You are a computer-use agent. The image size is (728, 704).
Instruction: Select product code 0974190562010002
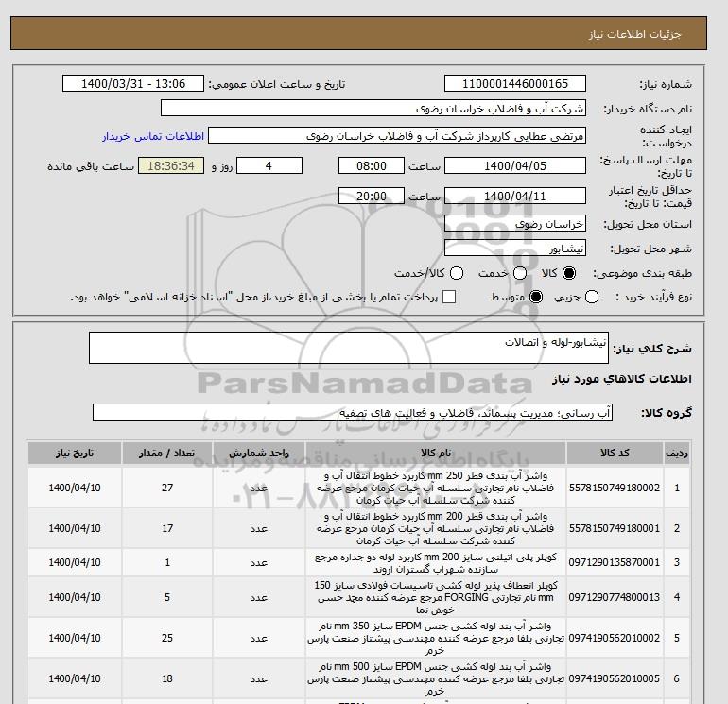click(x=615, y=638)
